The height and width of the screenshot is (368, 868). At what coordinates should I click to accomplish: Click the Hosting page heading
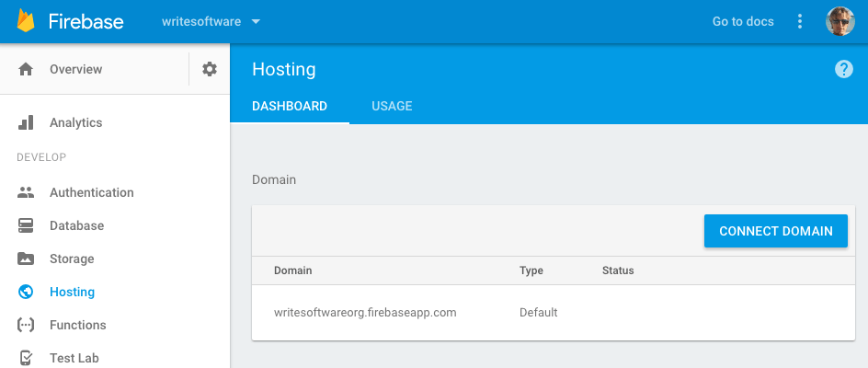pyautogui.click(x=283, y=69)
